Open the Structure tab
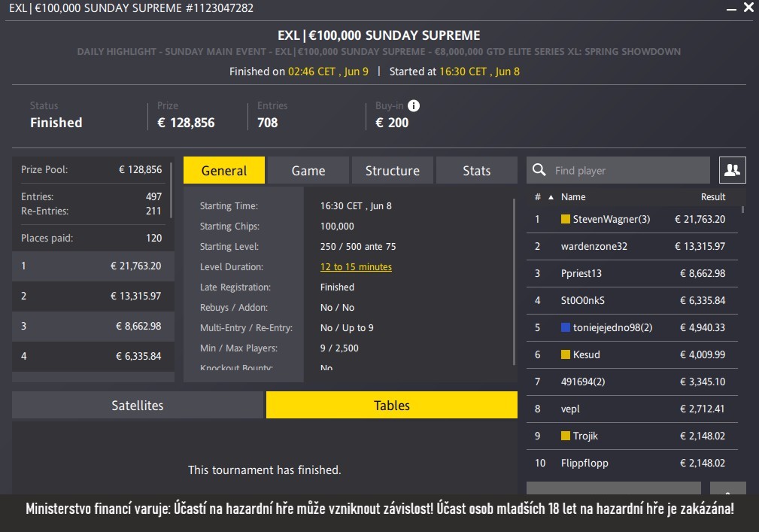The image size is (759, 532). [392, 171]
